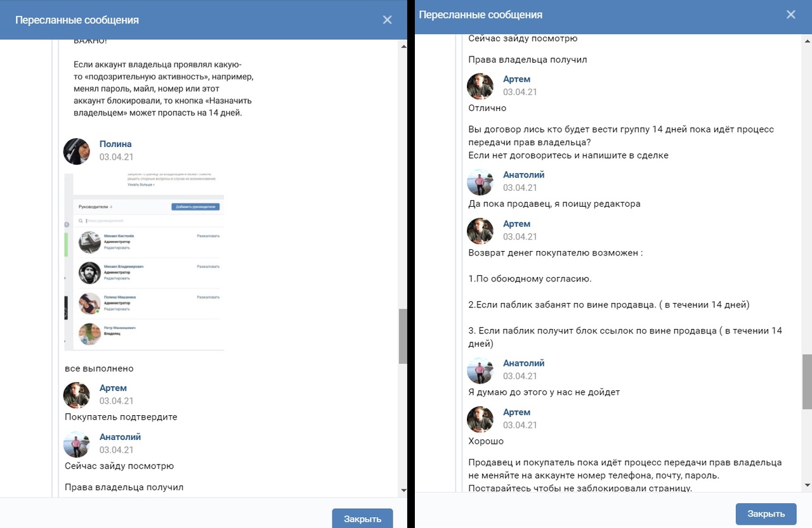Close the right forwarded messages dialog with X
812x528 pixels.
(x=790, y=15)
